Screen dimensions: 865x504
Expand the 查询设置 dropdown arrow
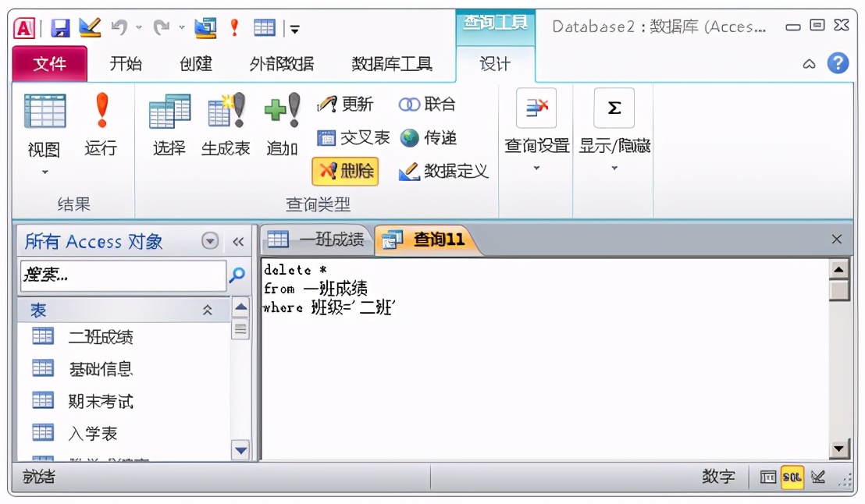tap(536, 169)
